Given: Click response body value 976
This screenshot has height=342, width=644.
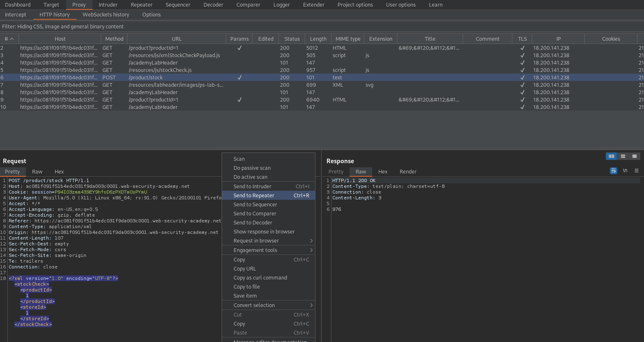Looking at the screenshot, I should tap(337, 209).
